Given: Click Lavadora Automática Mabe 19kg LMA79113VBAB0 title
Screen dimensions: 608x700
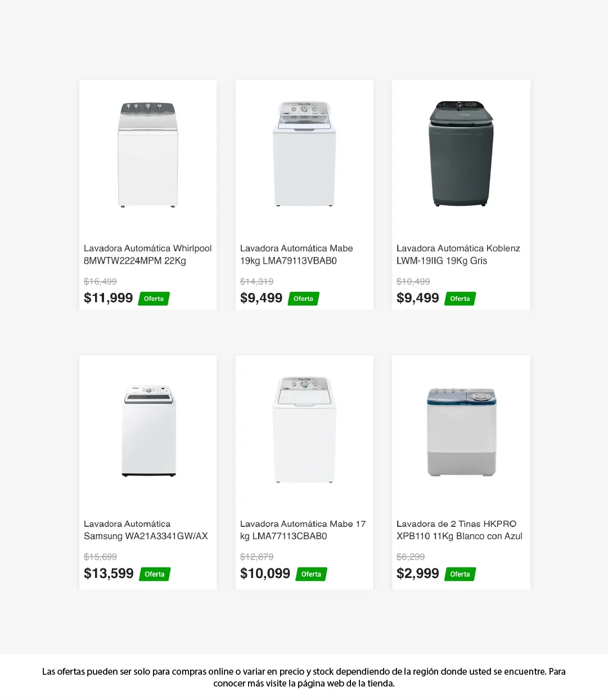Looking at the screenshot, I should [x=296, y=255].
